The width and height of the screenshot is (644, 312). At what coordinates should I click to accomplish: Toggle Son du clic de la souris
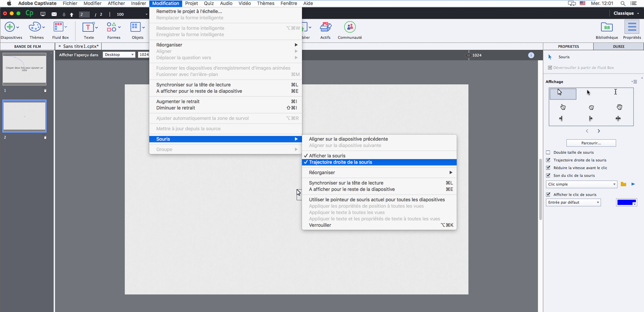pos(548,176)
